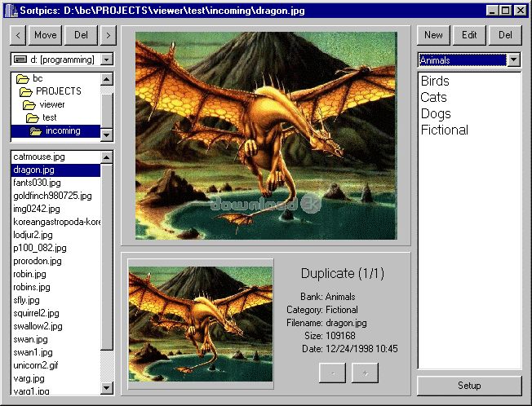The width and height of the screenshot is (532, 406).
Task: Select the koreangastropoda file
Action: tap(56, 222)
